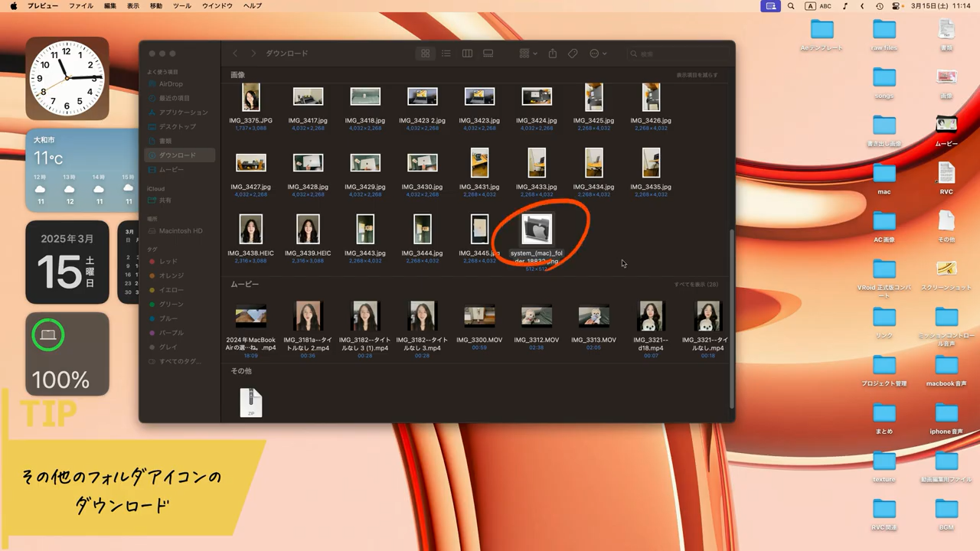Click すべてのタグ in the sidebar
This screenshot has width=980, height=551.
tap(181, 361)
